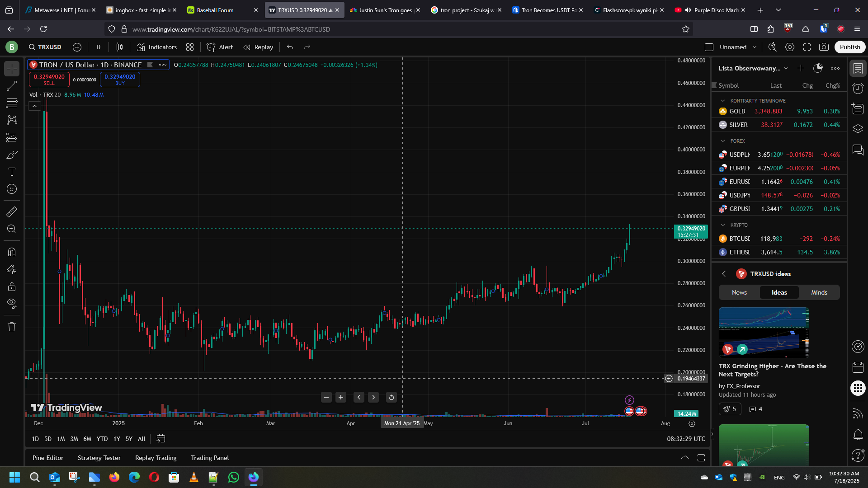Open indicator templates grid
This screenshot has height=488, width=868.
[190, 47]
